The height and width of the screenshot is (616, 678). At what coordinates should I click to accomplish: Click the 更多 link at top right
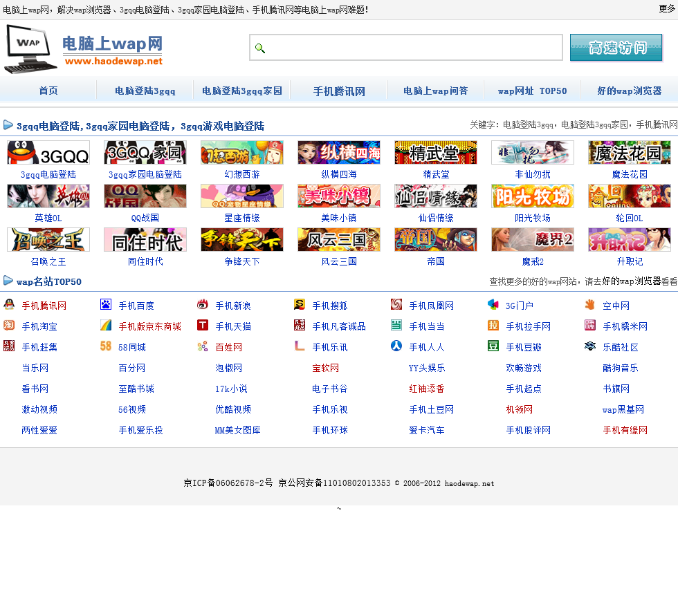pyautogui.click(x=667, y=8)
